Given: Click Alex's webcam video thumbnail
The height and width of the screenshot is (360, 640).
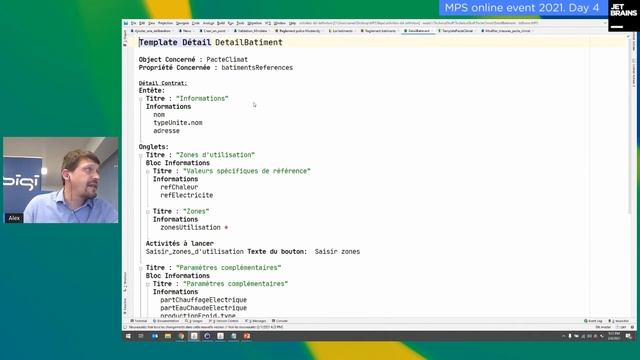Looking at the screenshot, I should click(60, 180).
